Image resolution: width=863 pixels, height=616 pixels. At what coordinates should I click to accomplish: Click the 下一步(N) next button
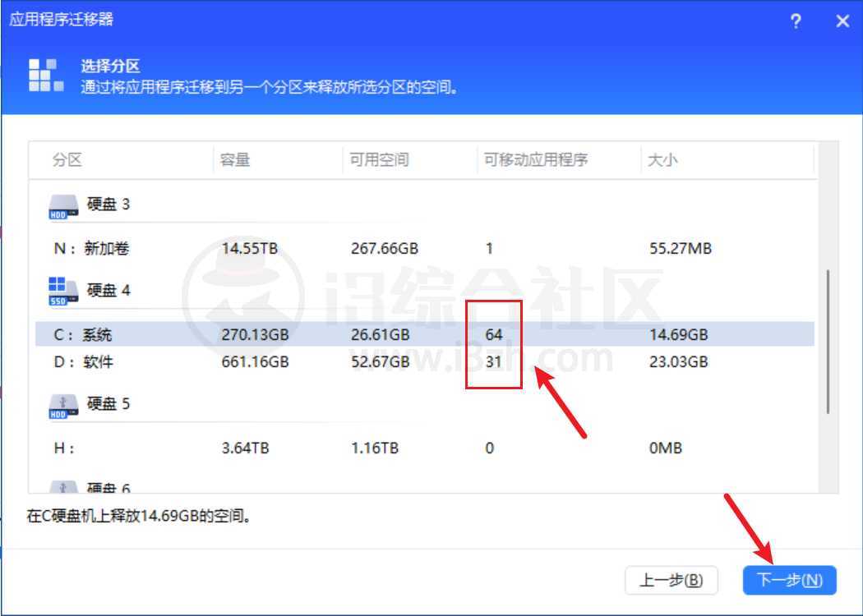click(790, 580)
